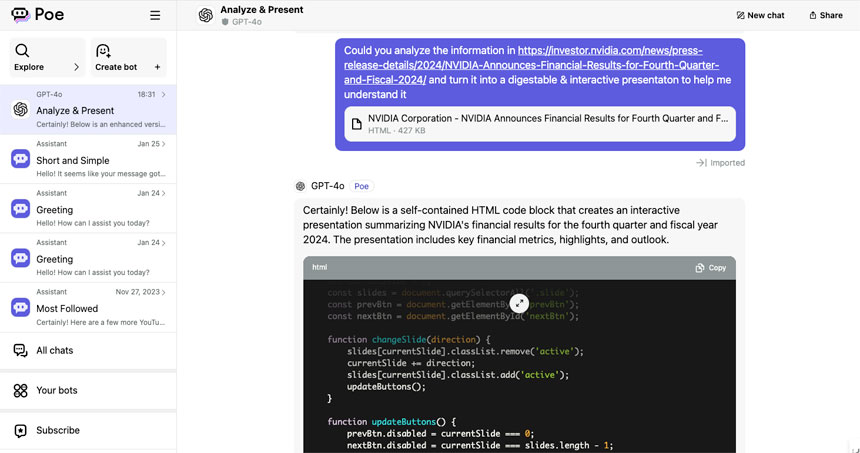Click the Poe logo icon
Viewport: 860px width, 453px height.
tap(20, 15)
